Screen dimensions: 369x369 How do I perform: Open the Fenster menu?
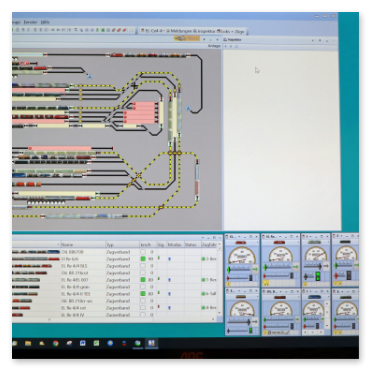(x=30, y=22)
